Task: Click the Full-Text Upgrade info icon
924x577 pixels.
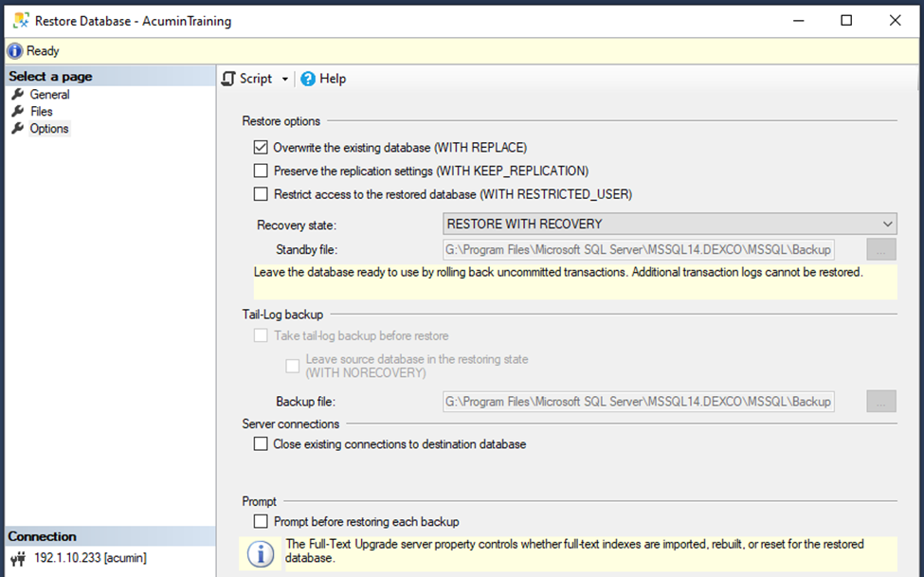Action: (261, 553)
